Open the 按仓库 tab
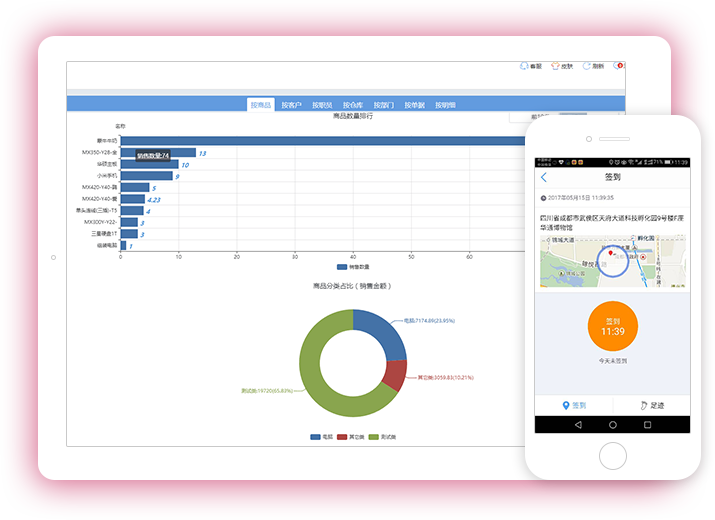The height and width of the screenshot is (520, 715). point(353,105)
